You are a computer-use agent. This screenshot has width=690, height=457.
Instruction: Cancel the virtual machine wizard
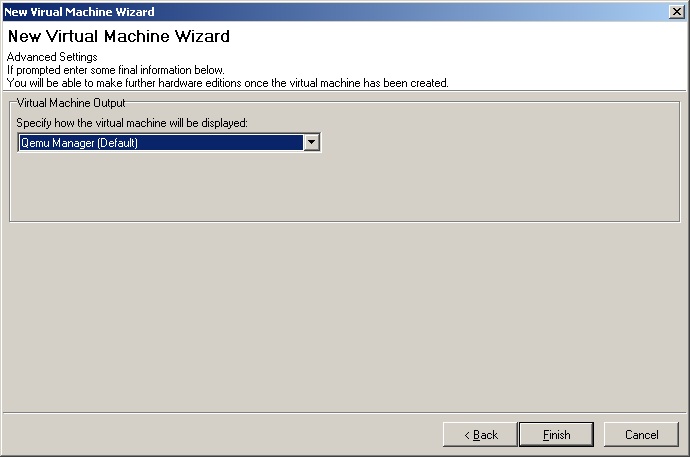[641, 435]
